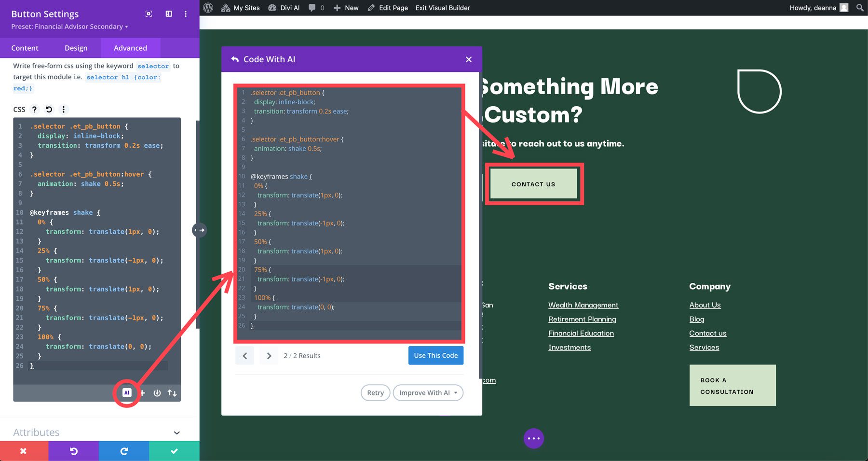
Task: Open the Financial Advisor Secondary preset dropdown
Action: click(69, 27)
